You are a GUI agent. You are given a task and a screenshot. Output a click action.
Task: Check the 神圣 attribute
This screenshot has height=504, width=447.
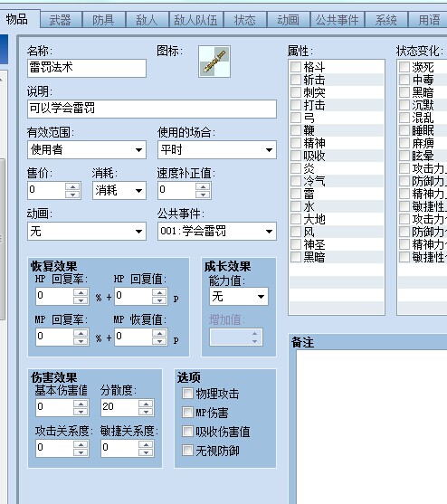295,244
